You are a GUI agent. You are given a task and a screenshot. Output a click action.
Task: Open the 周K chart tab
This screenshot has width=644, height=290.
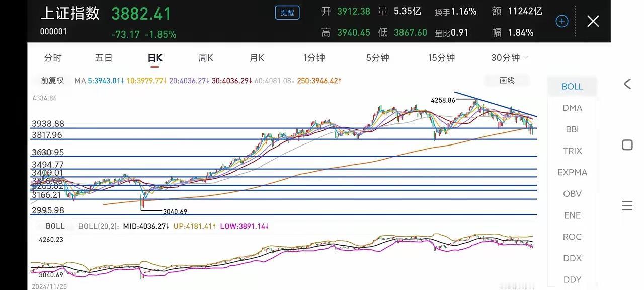206,58
